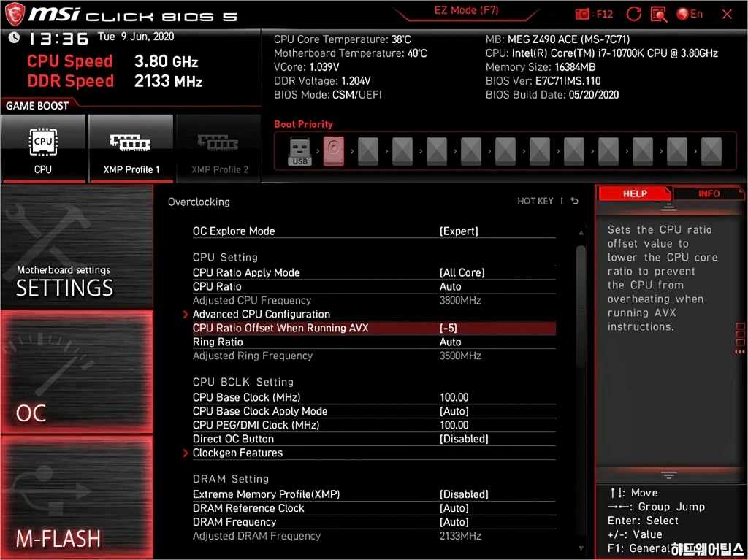Click the clock icon beside the time
This screenshot has height=560, width=748.
click(14, 38)
